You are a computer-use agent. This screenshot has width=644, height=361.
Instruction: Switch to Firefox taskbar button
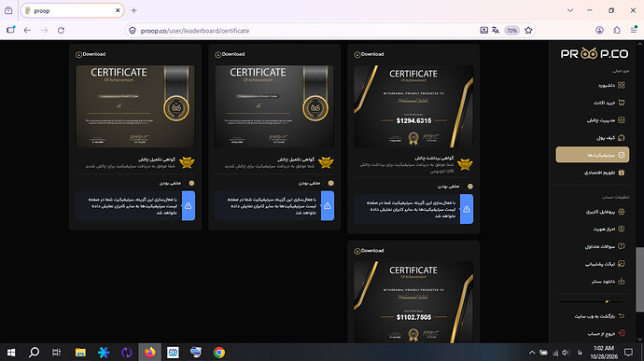pos(150,353)
